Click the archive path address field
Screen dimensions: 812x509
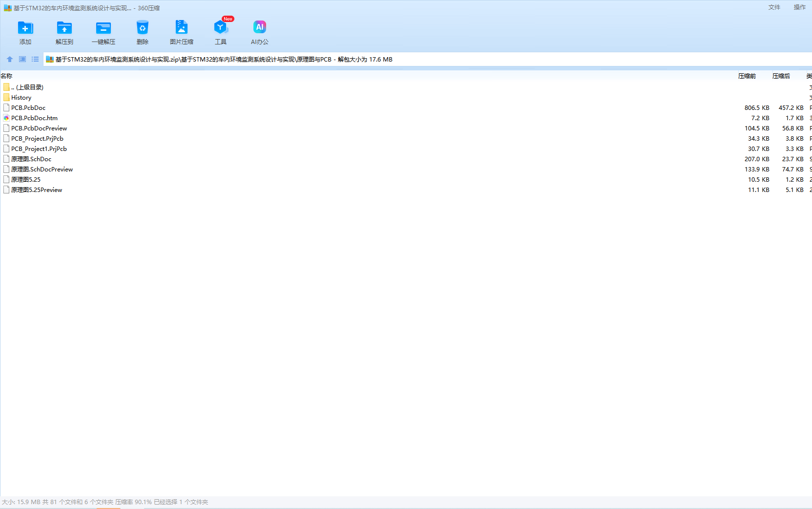[x=439, y=60]
